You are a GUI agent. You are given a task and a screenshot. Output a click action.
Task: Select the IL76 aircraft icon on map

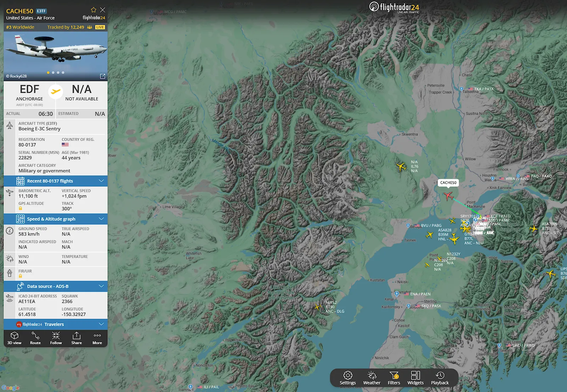point(401,166)
